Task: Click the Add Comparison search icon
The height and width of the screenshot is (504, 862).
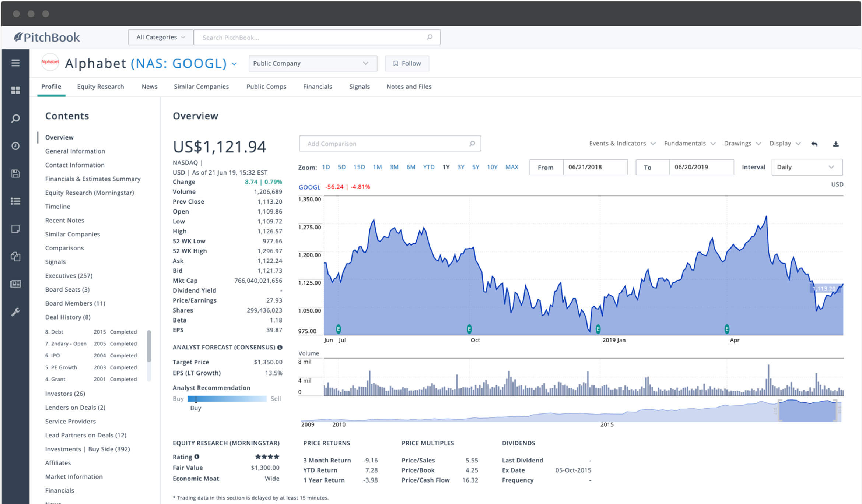Action: pos(472,144)
